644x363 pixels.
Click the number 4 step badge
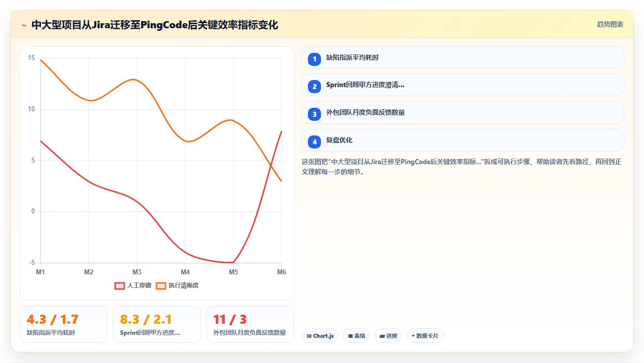tap(314, 142)
